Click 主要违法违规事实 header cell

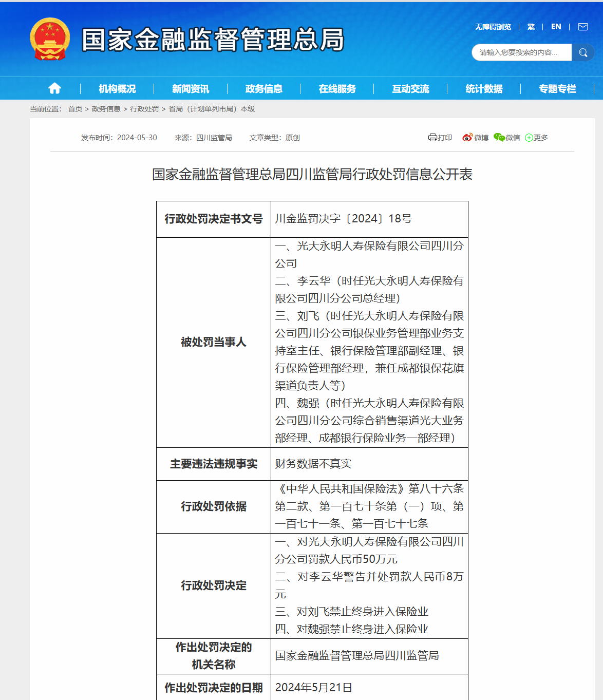(214, 464)
